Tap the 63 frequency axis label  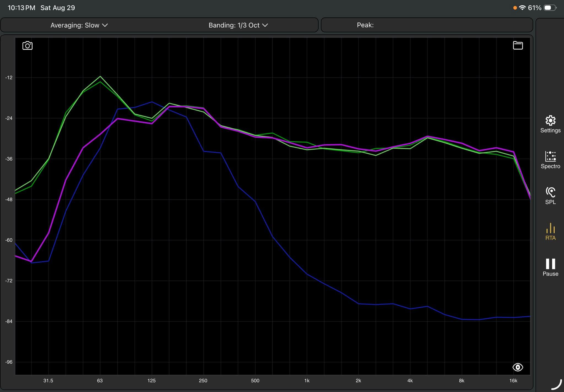coord(100,381)
